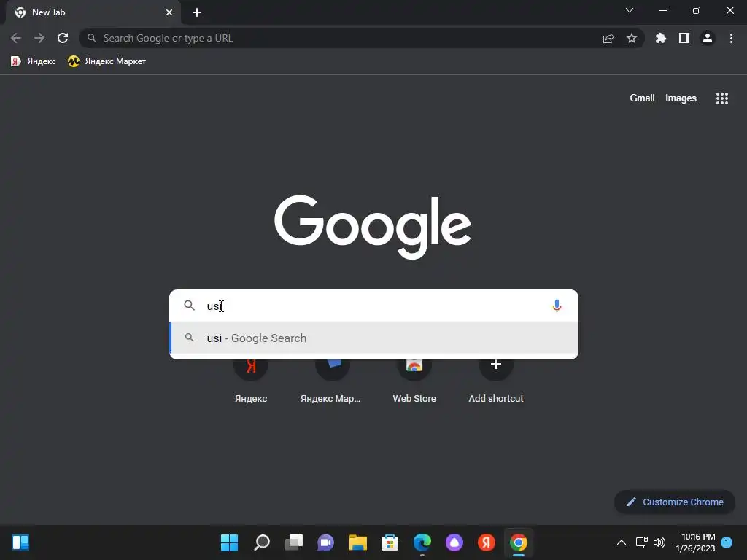This screenshot has height=560, width=747.
Task: Bookmark this tab with the star icon
Action: coord(632,38)
